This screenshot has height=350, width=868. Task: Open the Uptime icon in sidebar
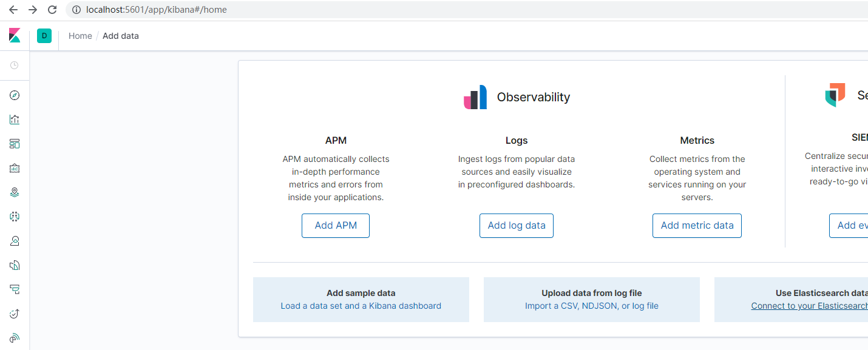pos(15,314)
